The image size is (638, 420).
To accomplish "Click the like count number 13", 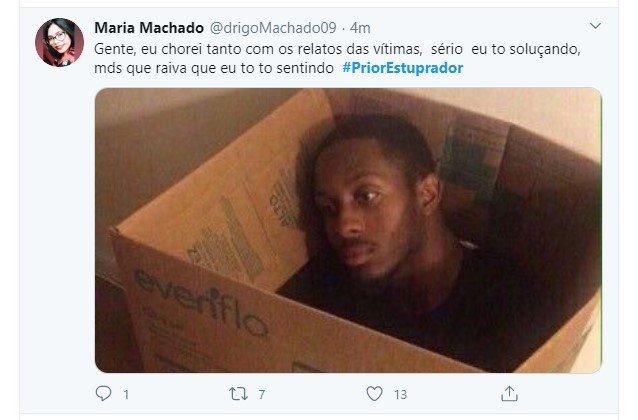I will (400, 394).
